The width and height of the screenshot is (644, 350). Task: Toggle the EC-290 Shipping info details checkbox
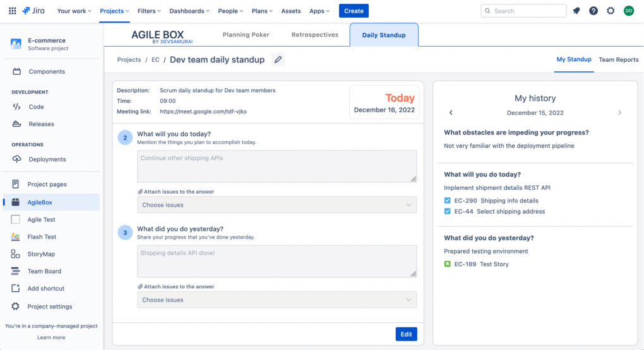click(x=447, y=201)
